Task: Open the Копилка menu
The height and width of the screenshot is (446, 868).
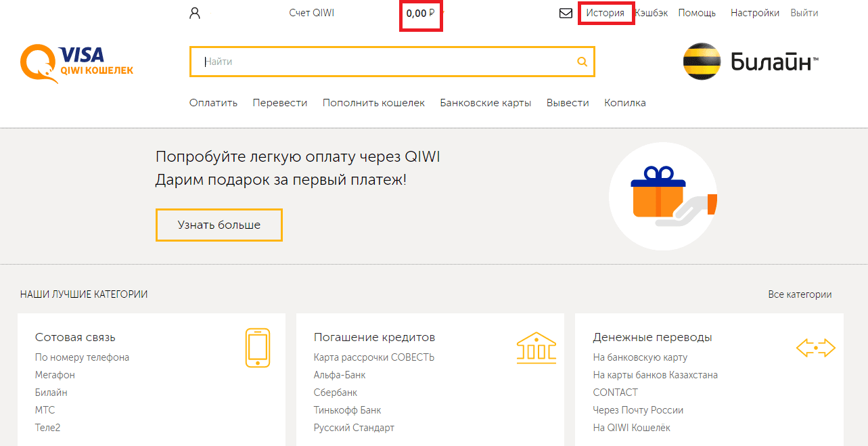Action: (x=625, y=103)
